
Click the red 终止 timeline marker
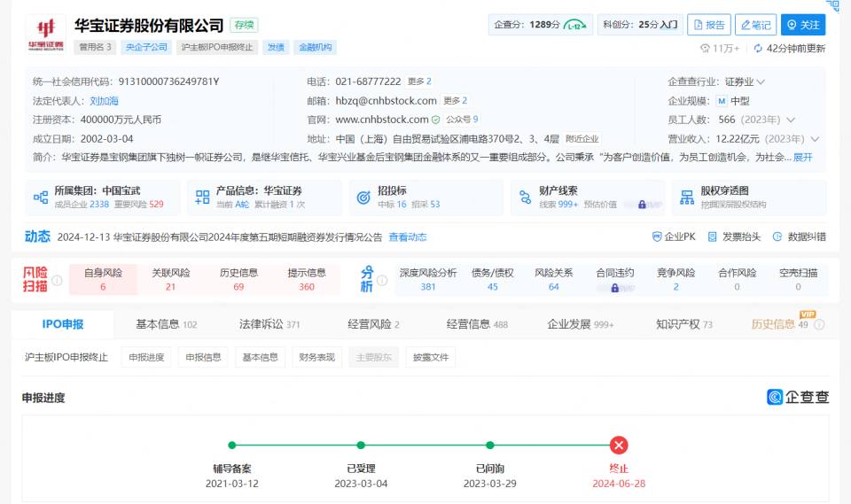(x=619, y=446)
